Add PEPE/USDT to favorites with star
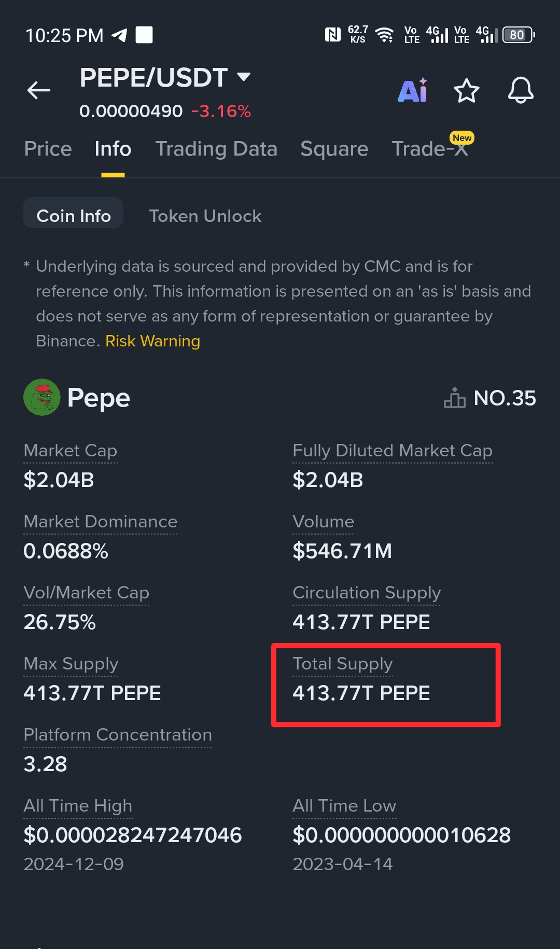Viewport: 560px width, 949px height. click(466, 91)
